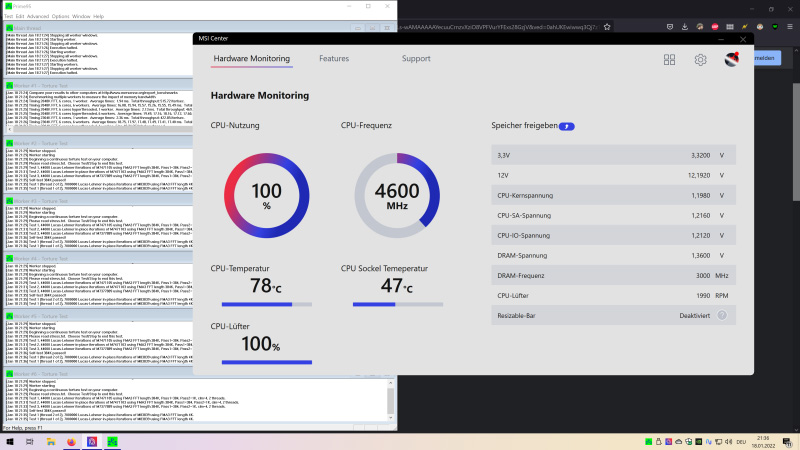Click the Worker #4 Torture Test window icon
This screenshot has height=450, width=800.
point(9,259)
